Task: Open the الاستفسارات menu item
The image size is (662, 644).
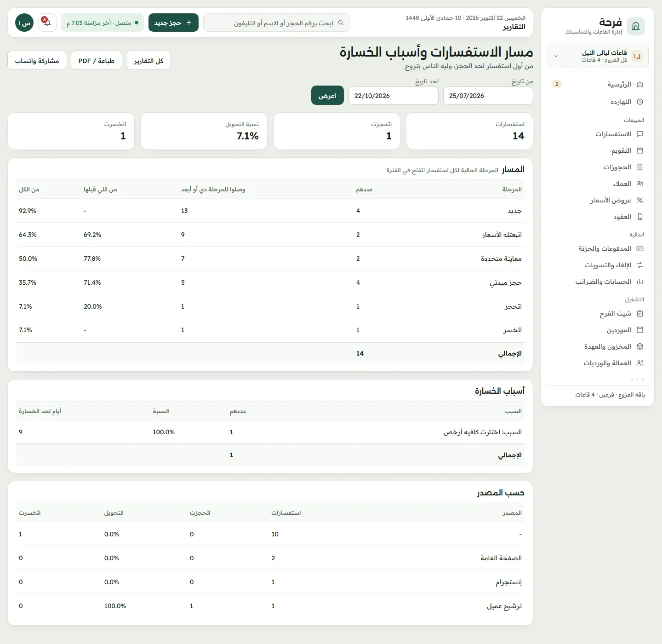Action: pyautogui.click(x=598, y=134)
